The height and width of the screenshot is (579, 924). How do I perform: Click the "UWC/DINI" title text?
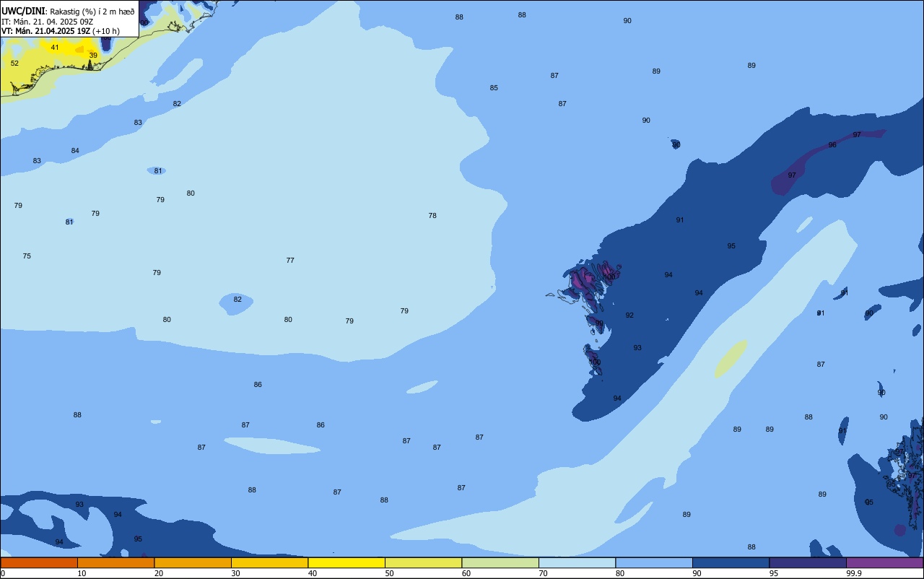coord(23,12)
